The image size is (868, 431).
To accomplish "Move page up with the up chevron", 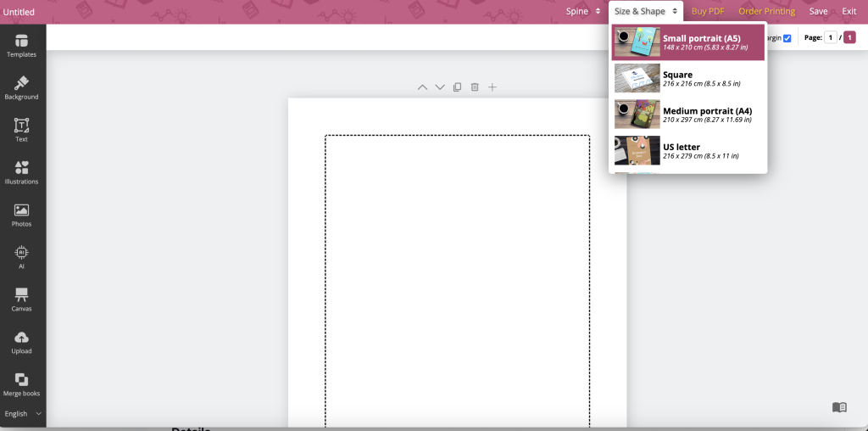I will (x=422, y=87).
